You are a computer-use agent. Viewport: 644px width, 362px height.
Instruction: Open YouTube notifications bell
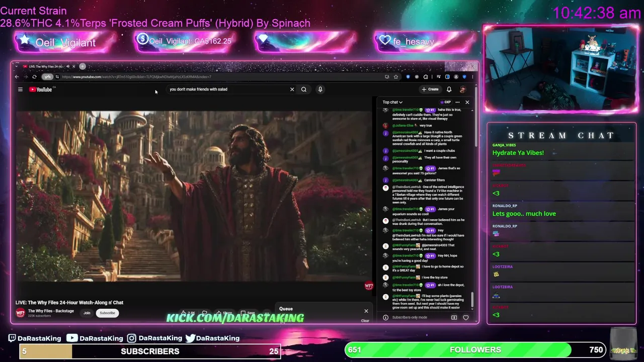tap(449, 89)
